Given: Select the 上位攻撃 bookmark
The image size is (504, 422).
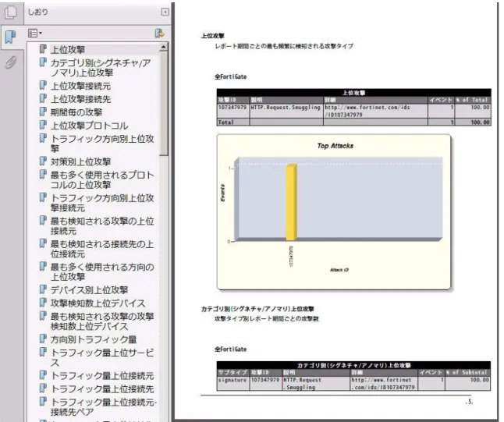Looking at the screenshot, I should coord(68,49).
